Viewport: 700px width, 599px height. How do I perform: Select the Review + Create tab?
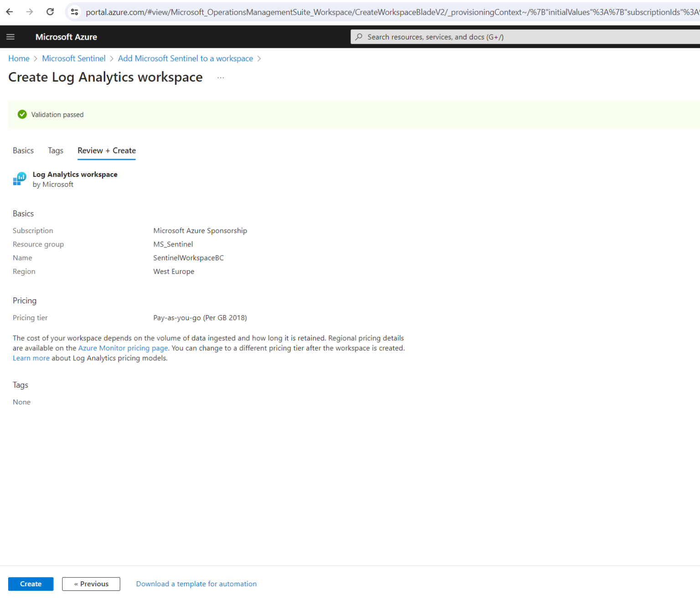pos(107,151)
